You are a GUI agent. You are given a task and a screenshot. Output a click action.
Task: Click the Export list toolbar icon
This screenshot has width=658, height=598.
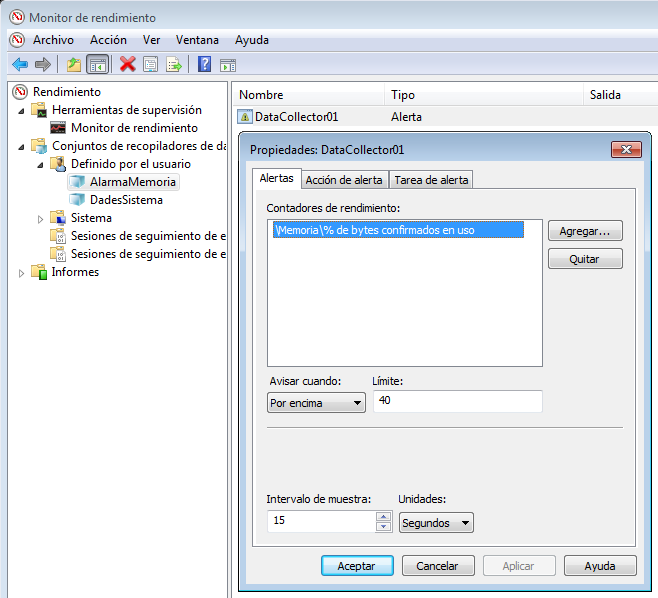(173, 64)
